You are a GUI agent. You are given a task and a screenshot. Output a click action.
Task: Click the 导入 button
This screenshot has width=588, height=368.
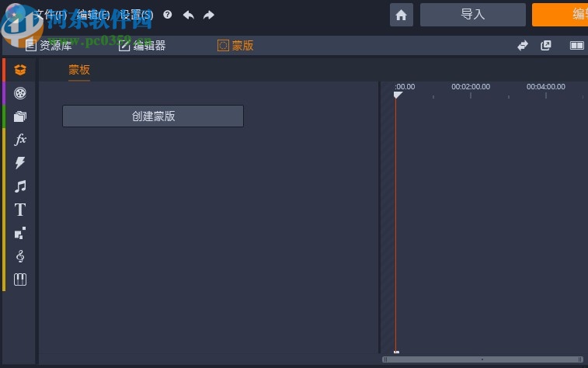[x=473, y=15]
